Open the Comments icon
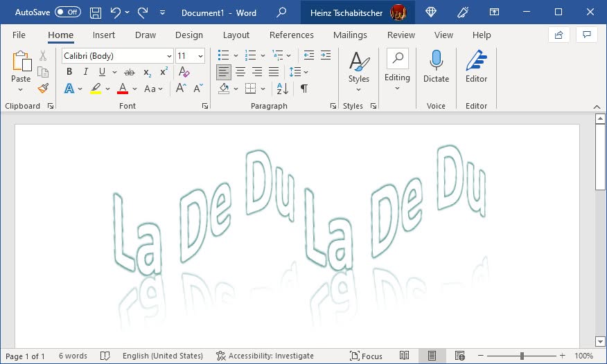This screenshot has width=607, height=364. pyautogui.click(x=587, y=35)
